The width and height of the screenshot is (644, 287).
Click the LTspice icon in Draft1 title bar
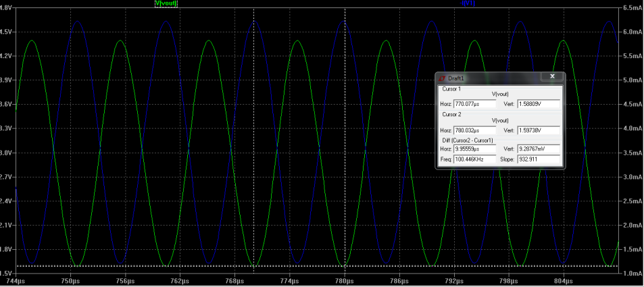[442, 78]
